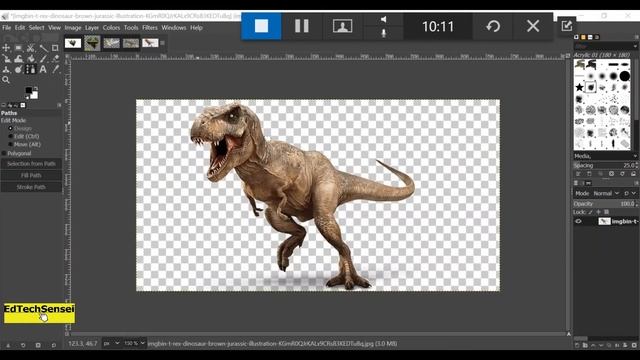
Task: Select the Rectangle Select tool
Action: 18,48
